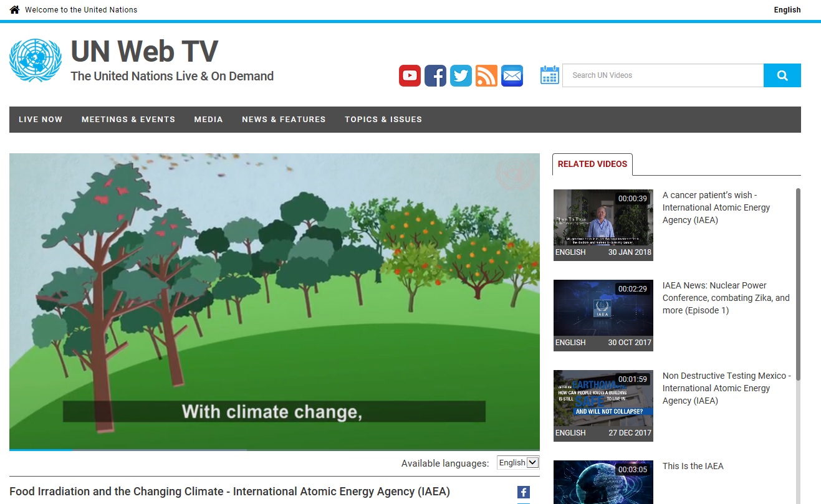Open the LIVE NOW menu
Viewport: 821px width, 504px height.
[41, 120]
